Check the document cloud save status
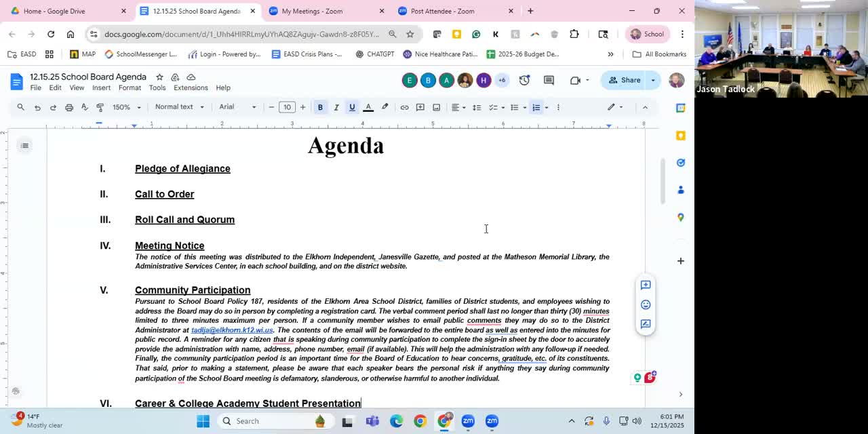868x434 pixels. (x=191, y=77)
